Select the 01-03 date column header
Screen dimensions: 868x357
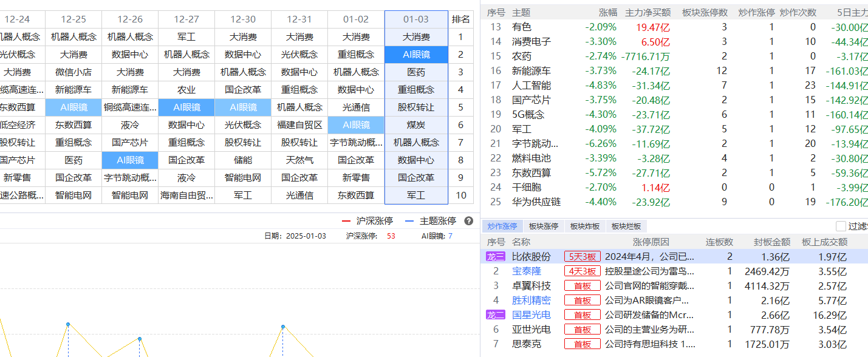pyautogui.click(x=416, y=19)
